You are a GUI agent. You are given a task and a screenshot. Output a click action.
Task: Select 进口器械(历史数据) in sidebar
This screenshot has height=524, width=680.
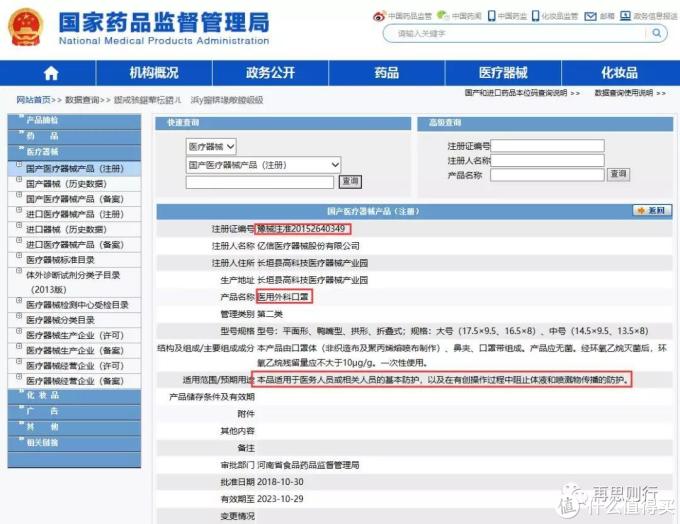[x=66, y=229]
